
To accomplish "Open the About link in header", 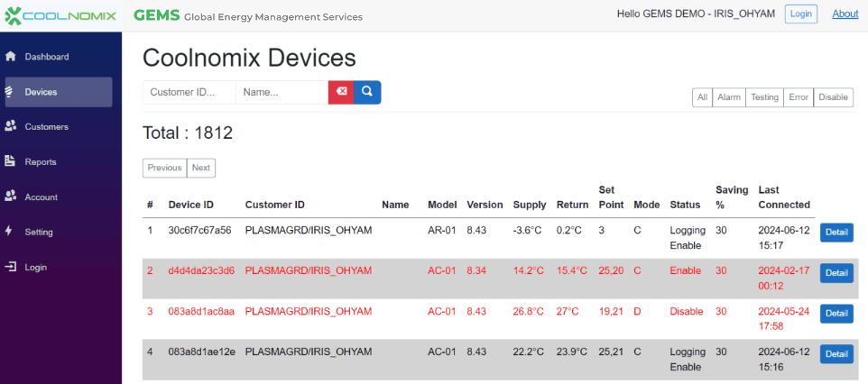I will click(845, 14).
